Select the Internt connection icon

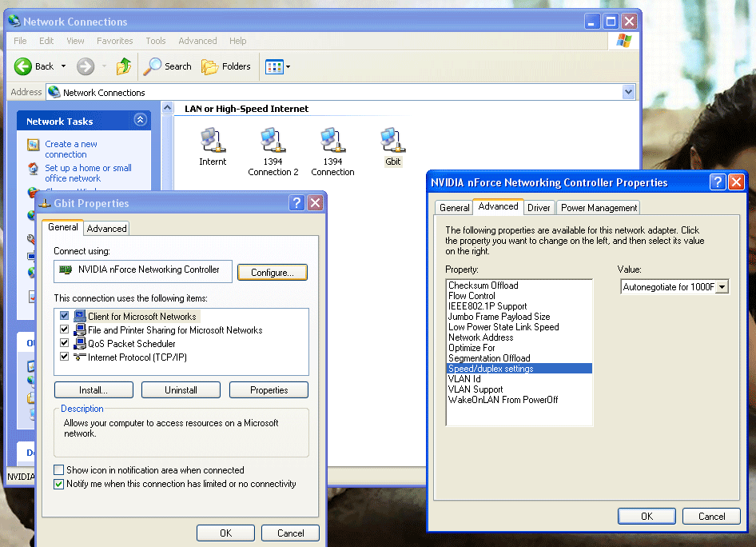click(x=213, y=141)
